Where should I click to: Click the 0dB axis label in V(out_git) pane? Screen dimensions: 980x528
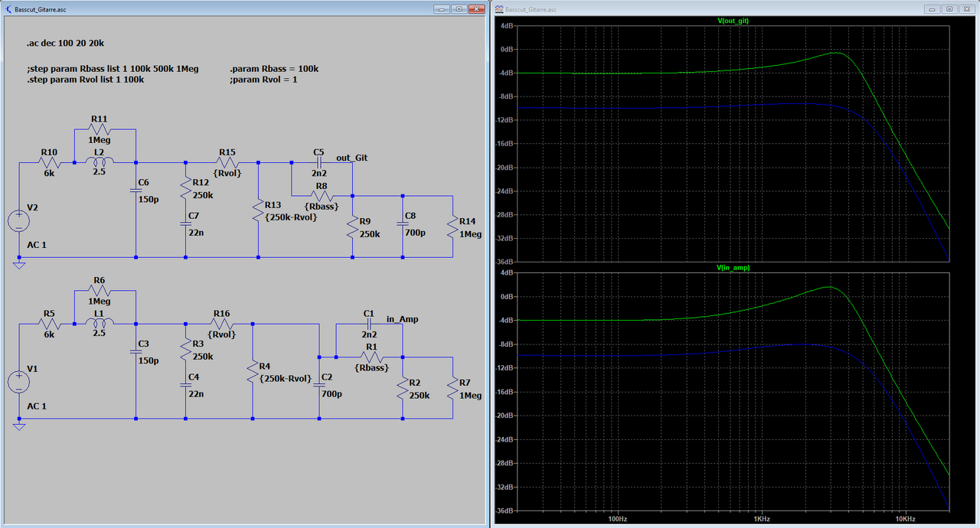(x=505, y=49)
